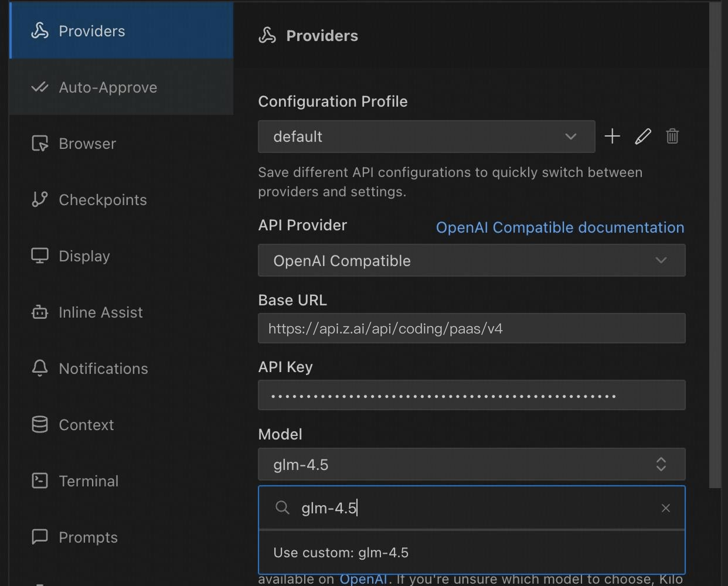
Task: Click into the Base URL input field
Action: [x=472, y=328]
